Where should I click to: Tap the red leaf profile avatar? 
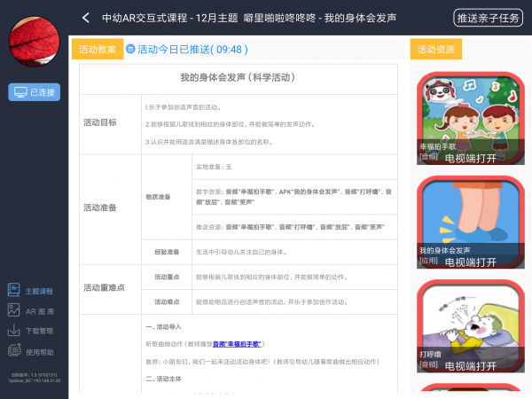point(34,42)
